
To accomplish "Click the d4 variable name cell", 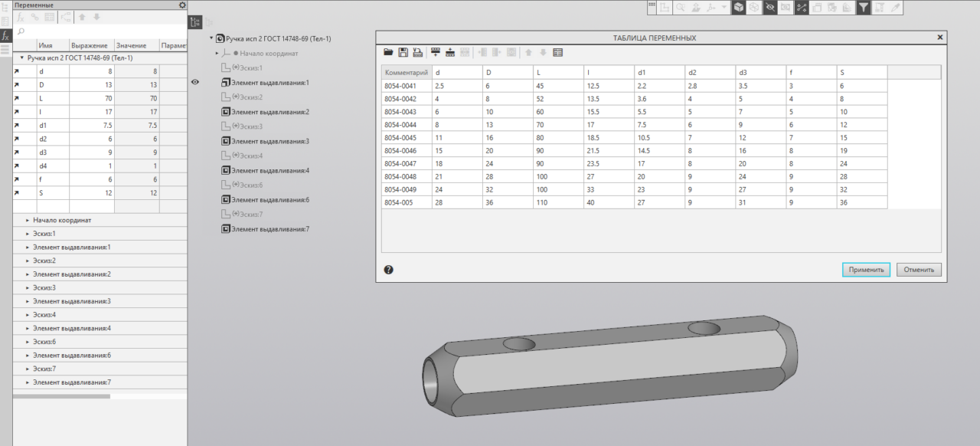I will tap(53, 166).
